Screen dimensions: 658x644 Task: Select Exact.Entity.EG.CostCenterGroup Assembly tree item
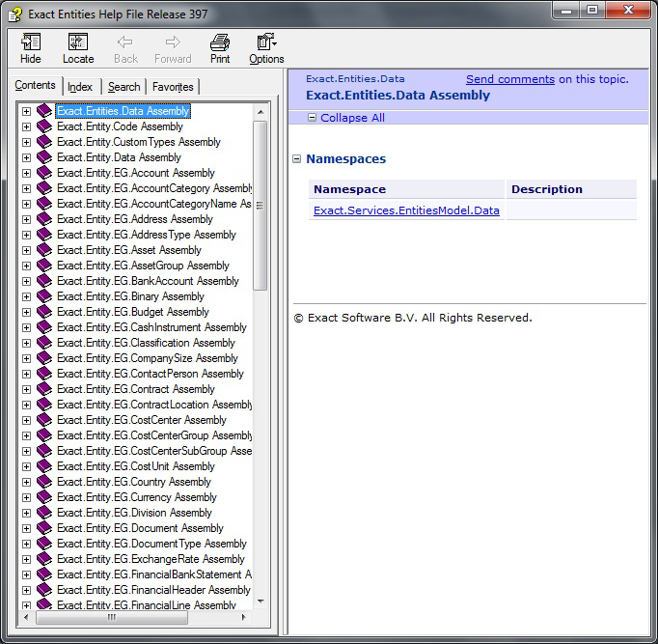coord(154,435)
